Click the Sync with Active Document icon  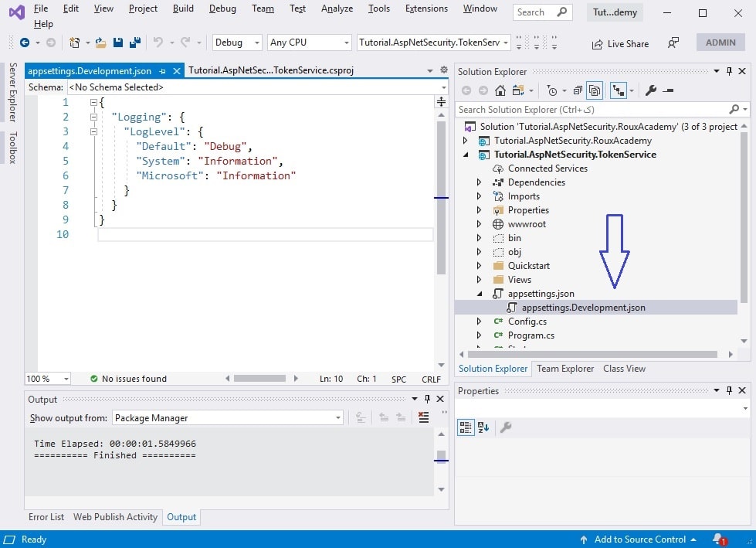[x=620, y=90]
